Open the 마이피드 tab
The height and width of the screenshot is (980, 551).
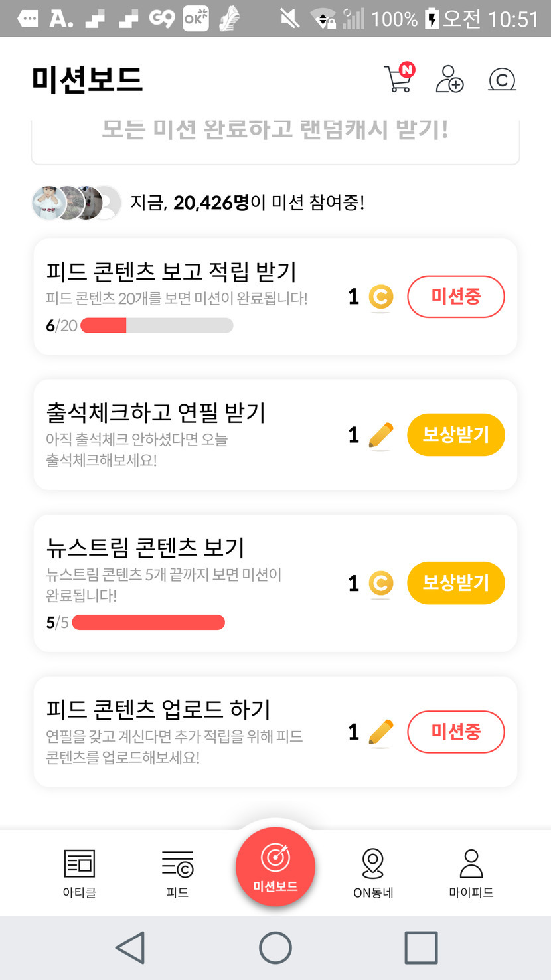pos(471,872)
